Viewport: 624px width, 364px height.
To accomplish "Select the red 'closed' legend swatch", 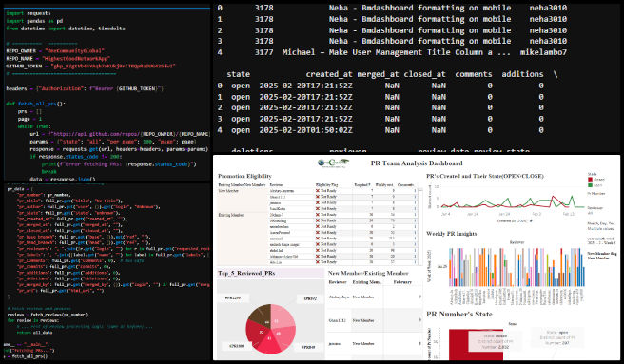I will point(590,180).
